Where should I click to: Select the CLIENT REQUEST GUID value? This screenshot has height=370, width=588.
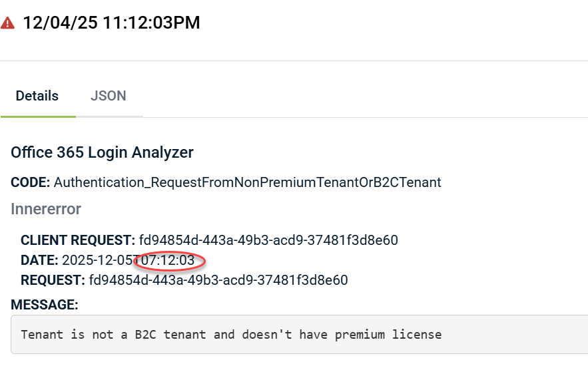268,240
